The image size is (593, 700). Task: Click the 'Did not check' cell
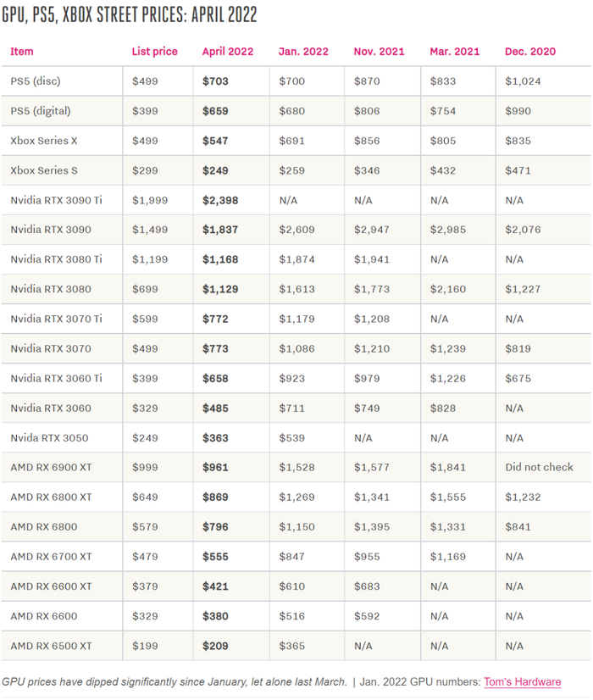(x=539, y=467)
